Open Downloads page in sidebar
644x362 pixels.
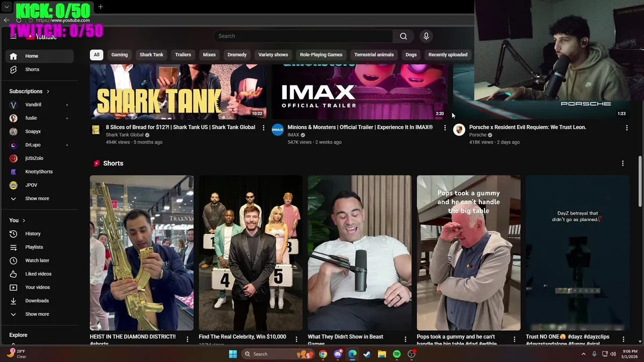click(x=39, y=301)
